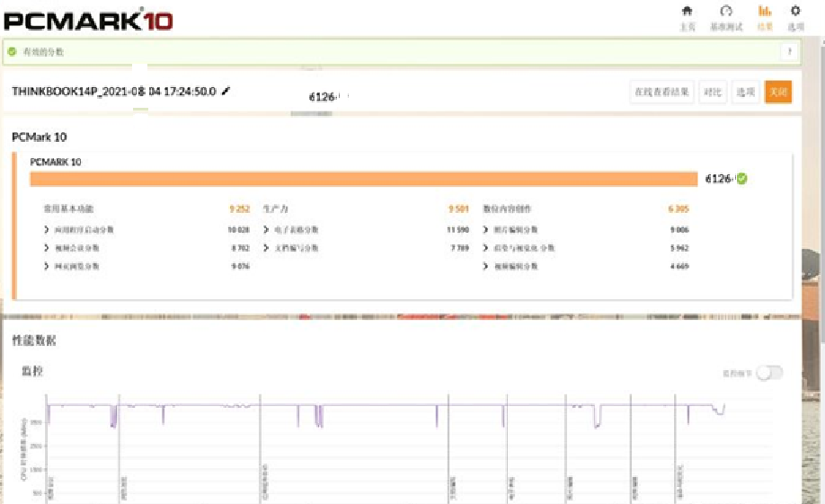The image size is (825, 504).
Task: Click the result name THINKBOOK14P_2021-08-04 17:24:50.0
Action: [x=114, y=92]
